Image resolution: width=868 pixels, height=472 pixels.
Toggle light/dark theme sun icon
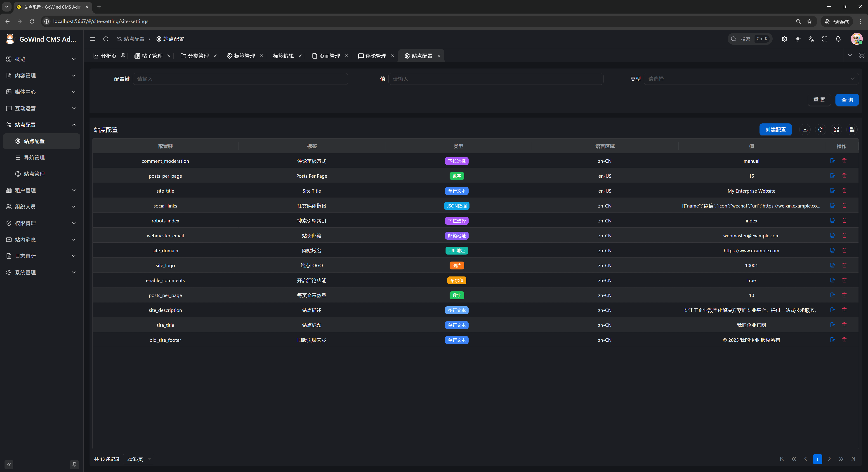797,39
